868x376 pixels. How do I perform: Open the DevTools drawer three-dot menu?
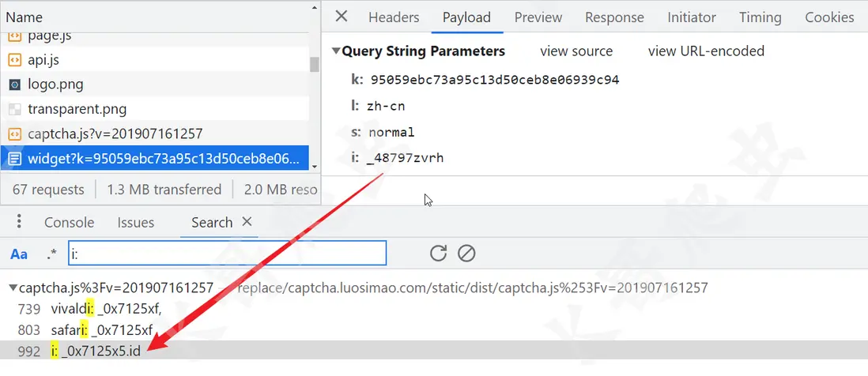(x=19, y=222)
